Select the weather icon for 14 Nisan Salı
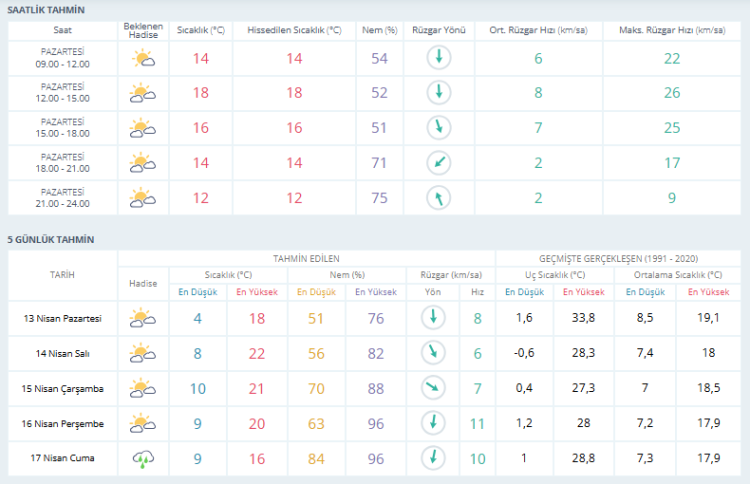The image size is (750, 484). (x=143, y=353)
